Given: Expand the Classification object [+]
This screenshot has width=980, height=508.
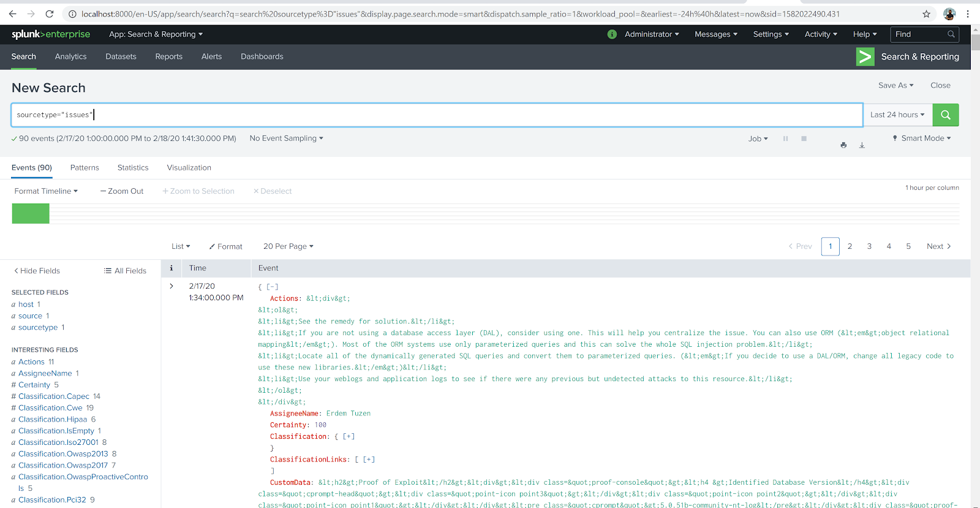Looking at the screenshot, I should click(x=349, y=436).
